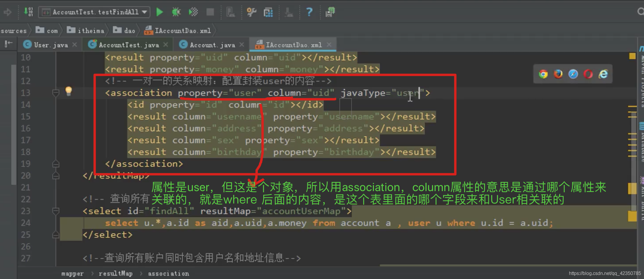Click the stop execution square button
The width and height of the screenshot is (644, 279).
tap(210, 12)
